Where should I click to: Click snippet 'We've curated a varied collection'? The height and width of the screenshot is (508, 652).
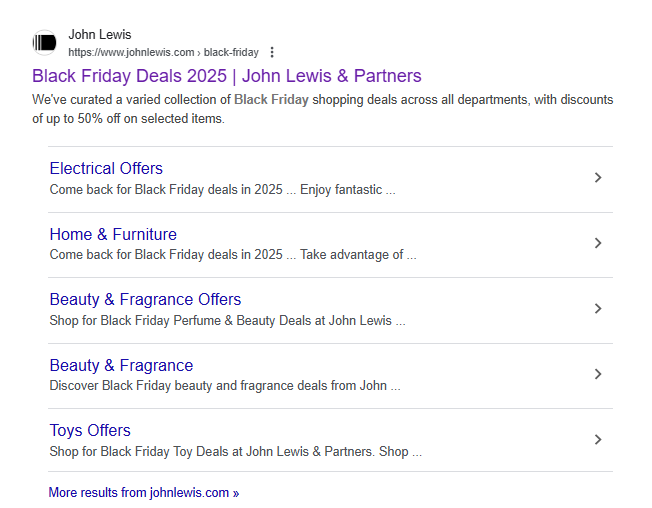pyautogui.click(x=323, y=109)
